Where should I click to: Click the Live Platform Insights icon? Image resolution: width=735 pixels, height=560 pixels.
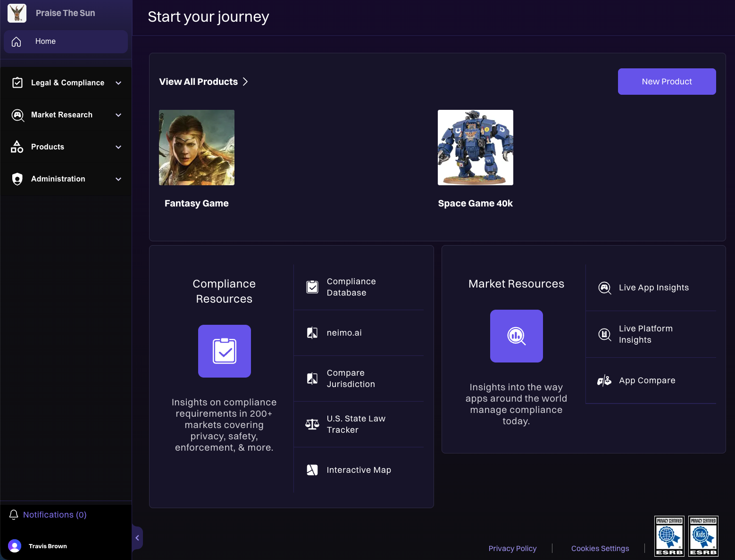tap(604, 334)
